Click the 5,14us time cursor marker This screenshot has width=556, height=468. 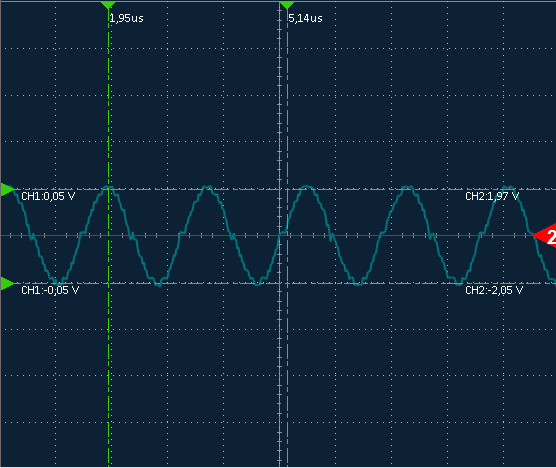coord(287,5)
